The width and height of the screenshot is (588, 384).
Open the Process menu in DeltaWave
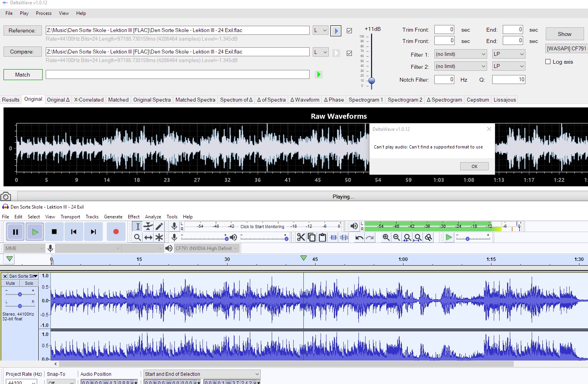[44, 13]
